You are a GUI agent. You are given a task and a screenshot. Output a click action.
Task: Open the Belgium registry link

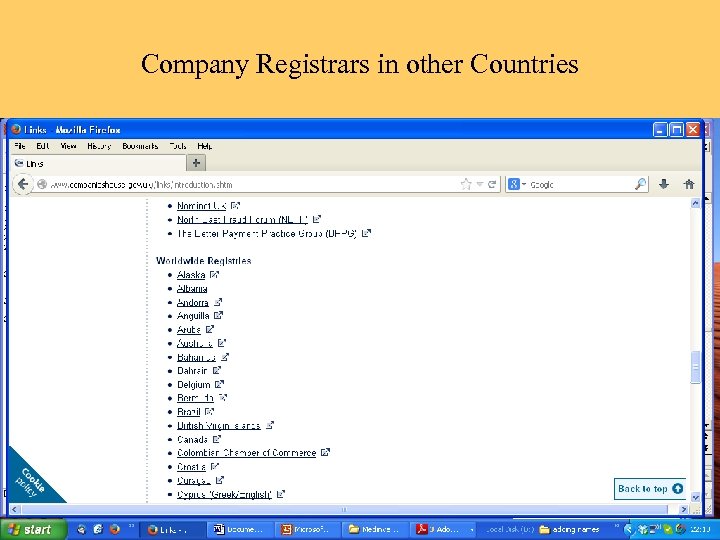click(194, 384)
